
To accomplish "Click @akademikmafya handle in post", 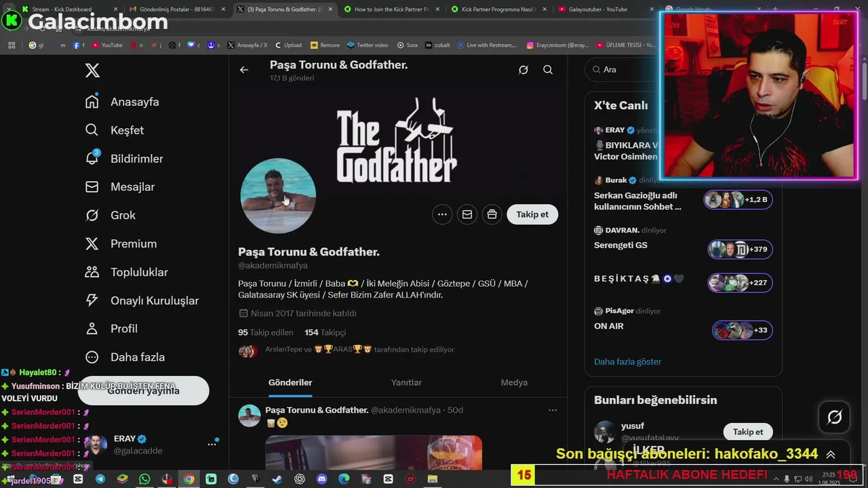I will tap(406, 410).
